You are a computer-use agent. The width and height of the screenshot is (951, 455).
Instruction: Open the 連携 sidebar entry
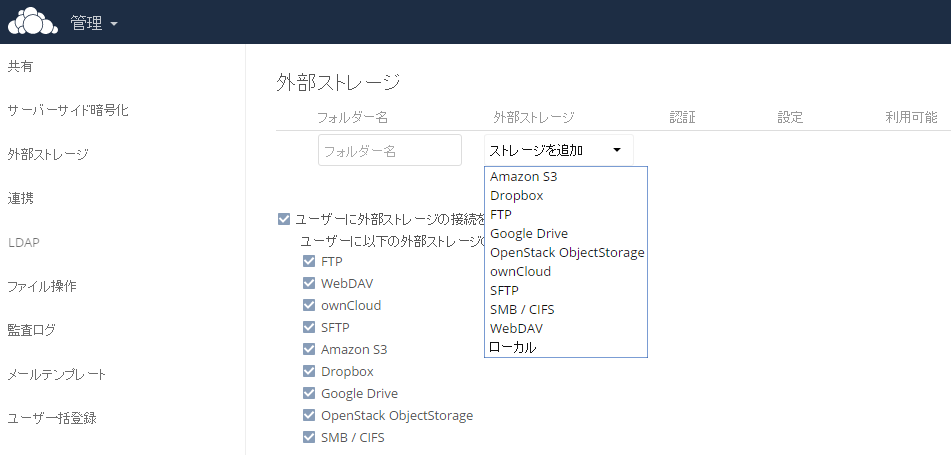(x=20, y=198)
